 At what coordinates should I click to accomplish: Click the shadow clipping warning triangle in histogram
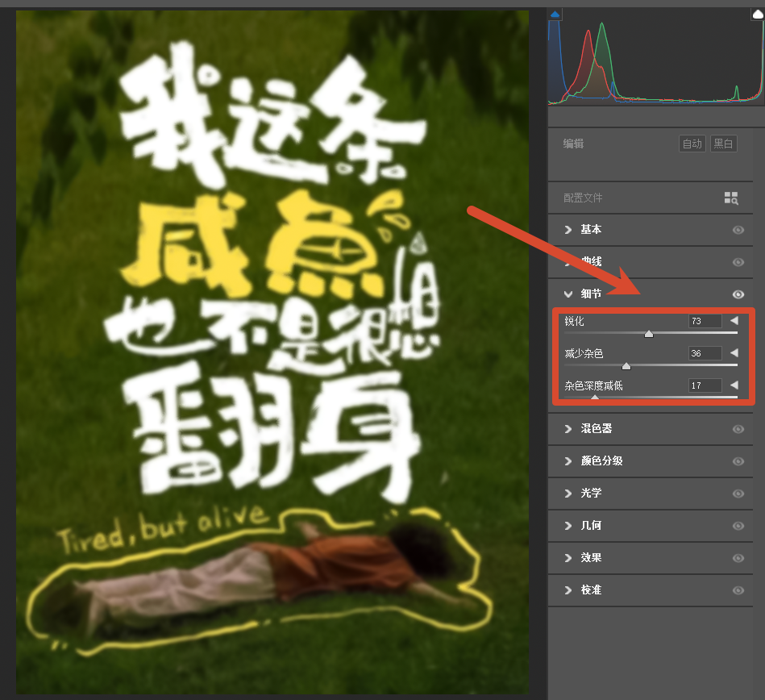pos(555,15)
